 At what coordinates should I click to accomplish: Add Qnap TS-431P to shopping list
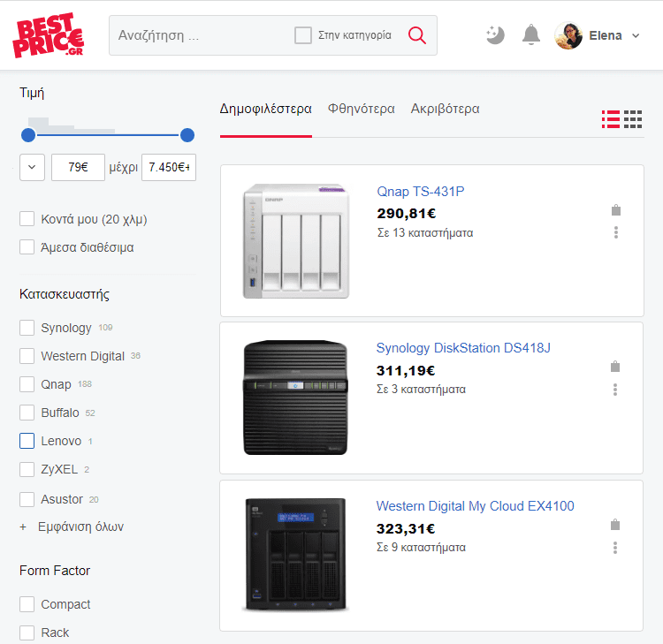(616, 210)
